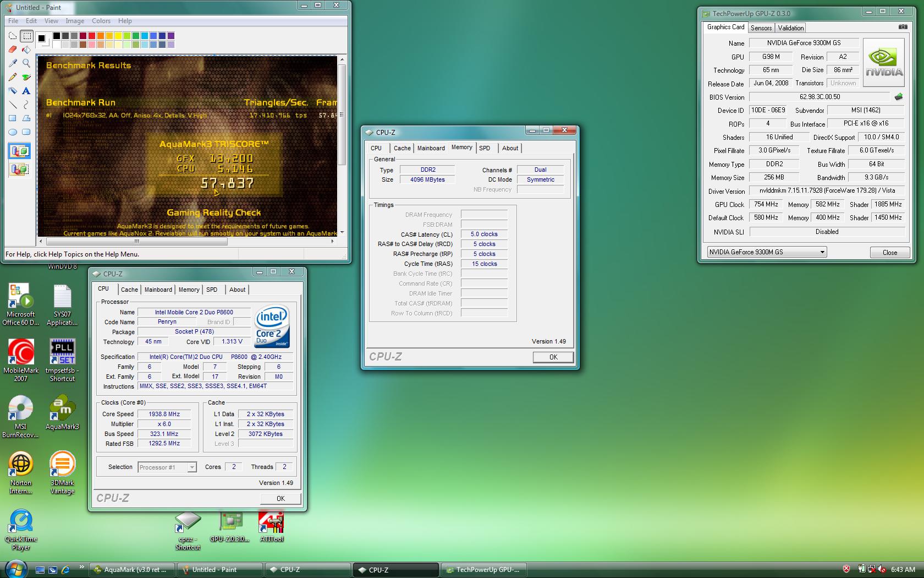Viewport: 924px width, 578px height.
Task: Select the Ellipse shape tool
Action: click(13, 132)
